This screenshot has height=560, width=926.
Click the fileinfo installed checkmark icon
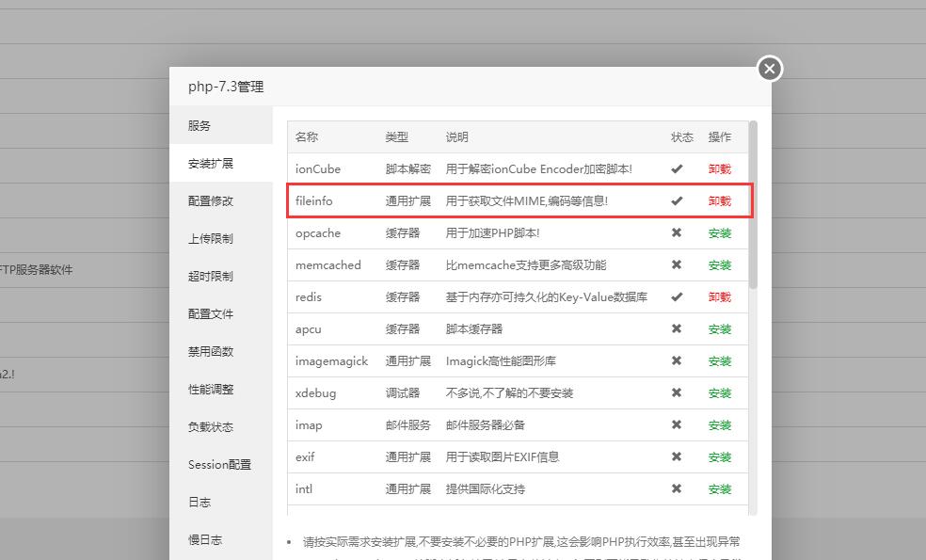coord(677,200)
